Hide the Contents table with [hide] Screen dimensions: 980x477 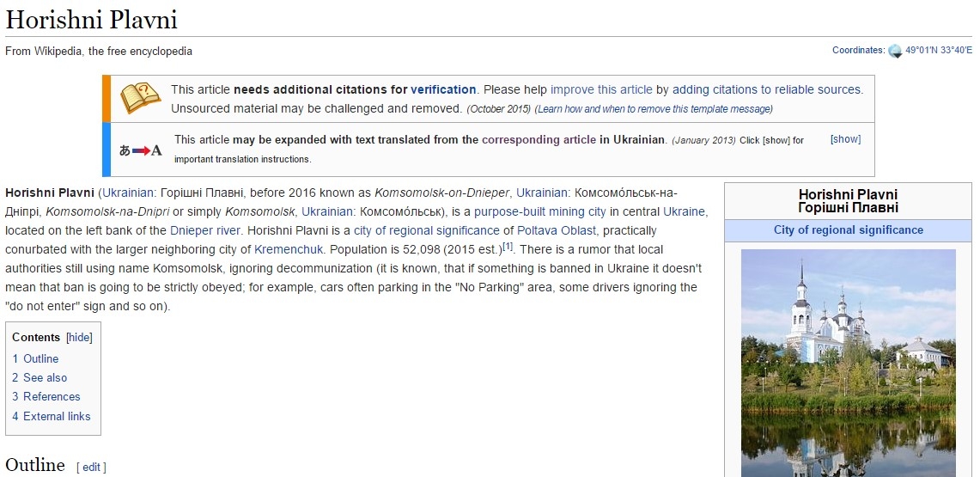(x=79, y=338)
